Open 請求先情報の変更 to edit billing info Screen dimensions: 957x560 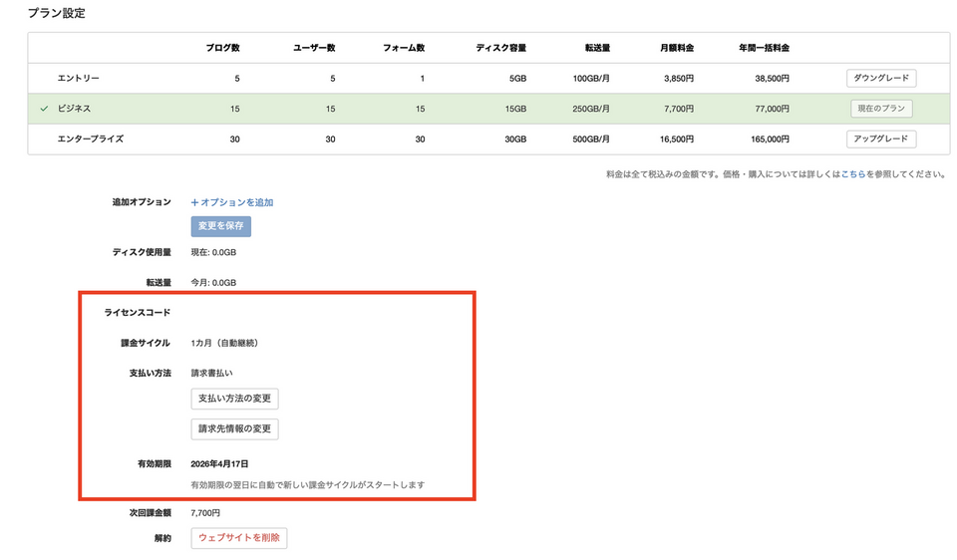point(234,429)
